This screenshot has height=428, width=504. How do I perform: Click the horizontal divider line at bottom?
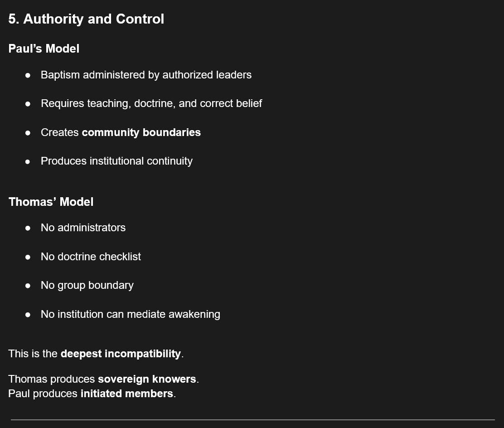(x=252, y=420)
